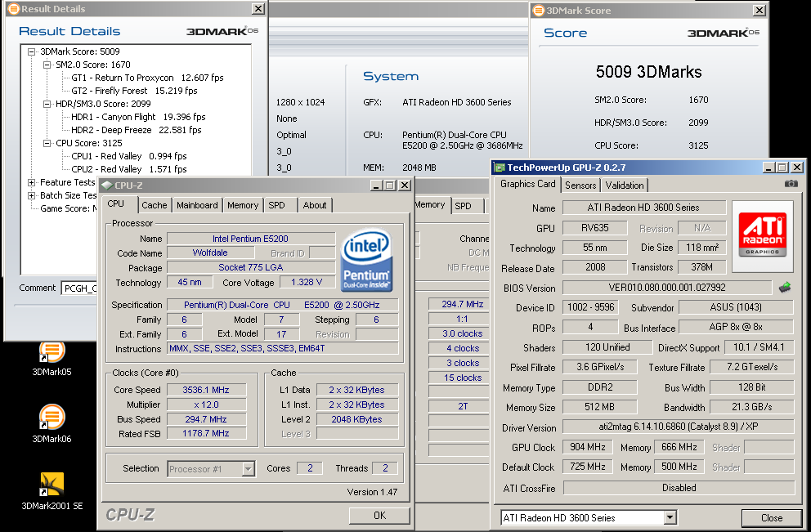Select CPU2 - Red Valley 1.571 fps
Image resolution: width=811 pixels, height=532 pixels.
tap(129, 169)
